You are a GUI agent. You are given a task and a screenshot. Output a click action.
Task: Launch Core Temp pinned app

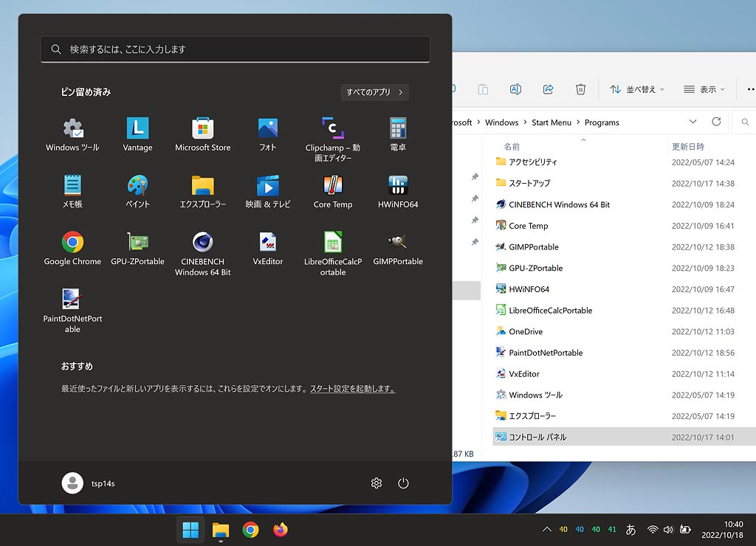tap(333, 190)
